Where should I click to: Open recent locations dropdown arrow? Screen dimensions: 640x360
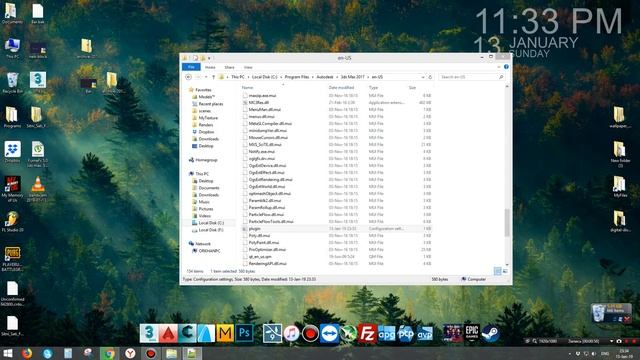pyautogui.click(x=206, y=77)
